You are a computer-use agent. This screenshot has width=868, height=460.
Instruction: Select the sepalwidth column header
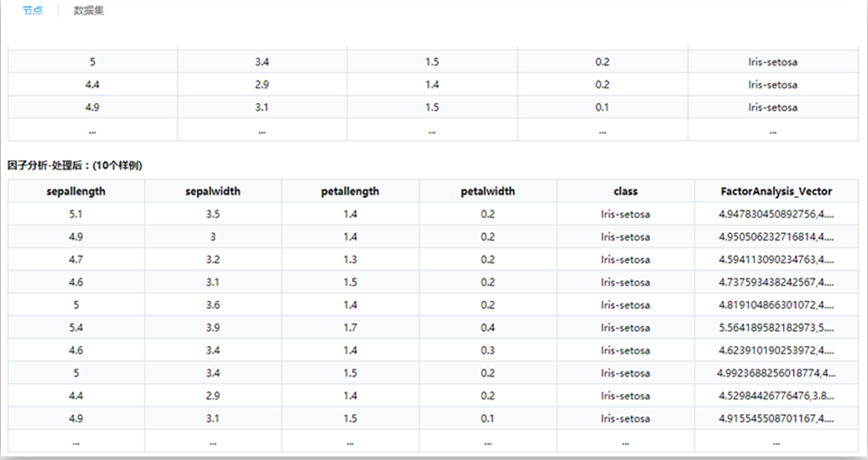pos(212,192)
